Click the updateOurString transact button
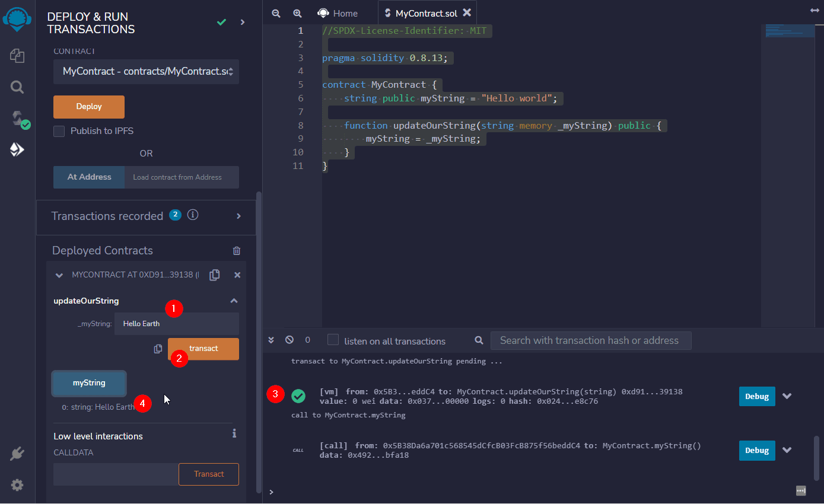This screenshot has width=824, height=504. click(x=203, y=349)
